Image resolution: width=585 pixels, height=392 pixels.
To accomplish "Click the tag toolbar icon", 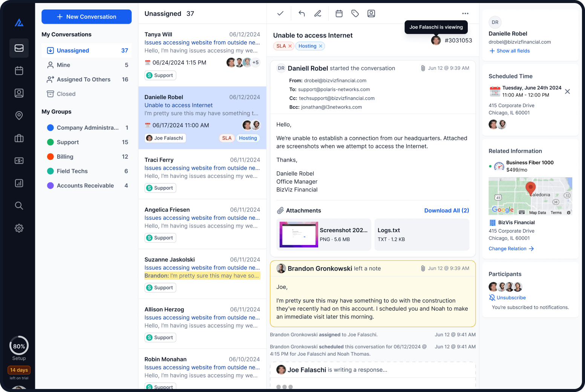I will pos(355,14).
